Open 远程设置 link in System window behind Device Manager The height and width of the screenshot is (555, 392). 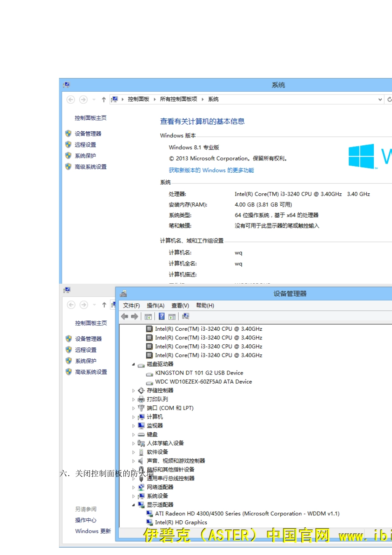[x=86, y=350]
